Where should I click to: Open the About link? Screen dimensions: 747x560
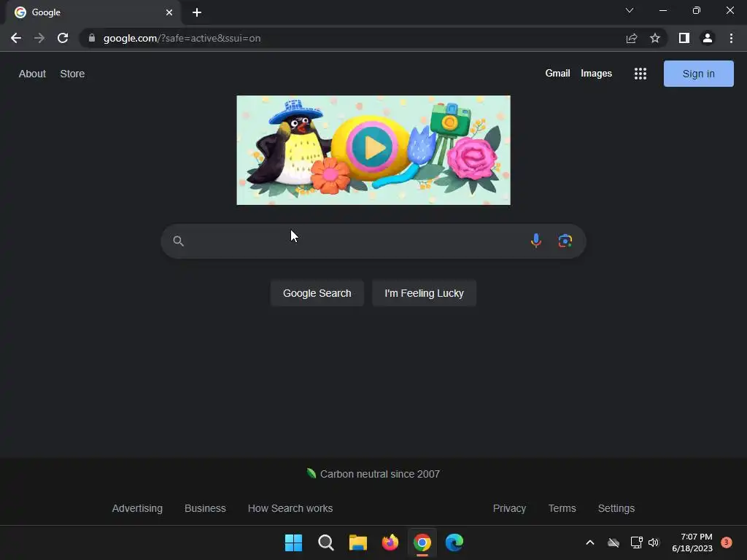tap(32, 74)
